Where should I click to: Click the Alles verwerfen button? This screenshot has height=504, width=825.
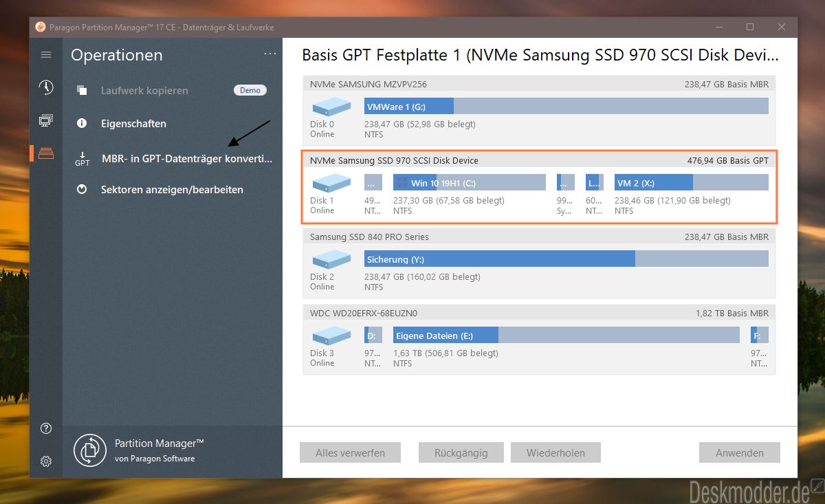coord(350,453)
